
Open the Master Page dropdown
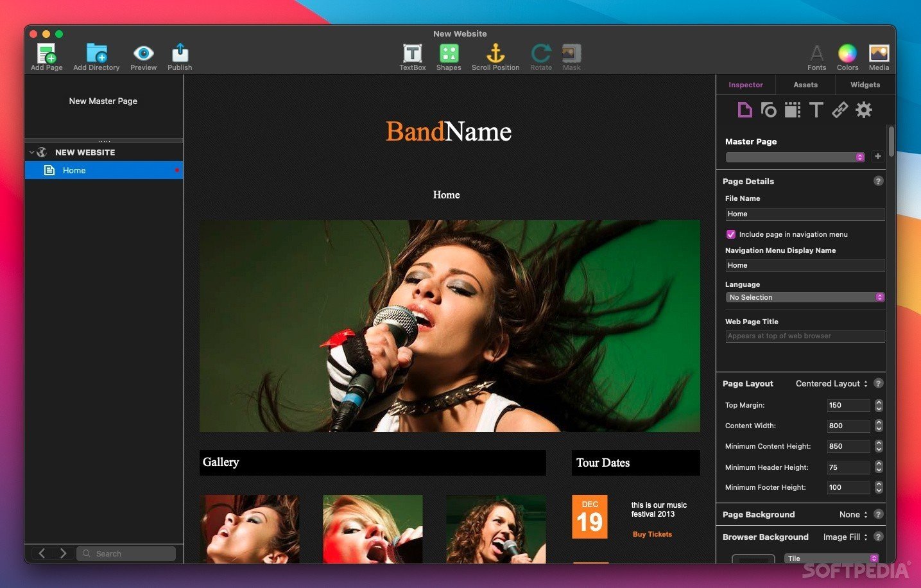click(795, 157)
